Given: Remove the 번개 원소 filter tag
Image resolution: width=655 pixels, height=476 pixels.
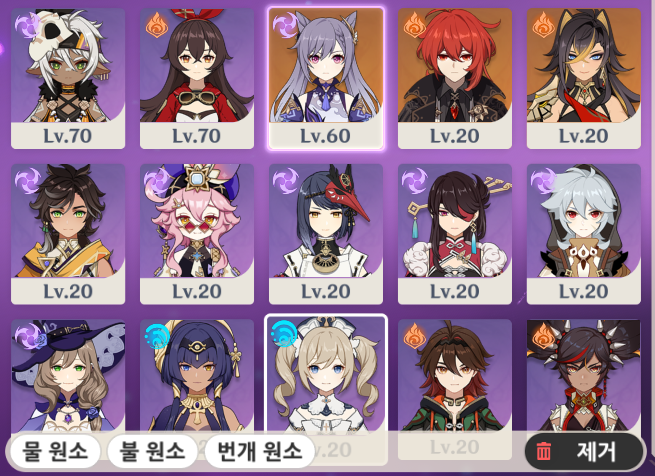Looking at the screenshot, I should pyautogui.click(x=259, y=451).
